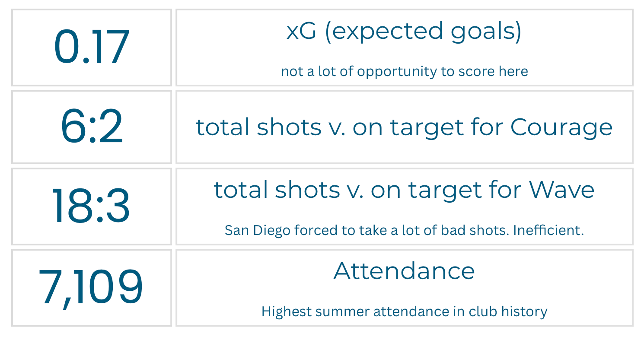644x337 pixels.
Task: Select 'total shots v. on target for Wave' heading
Action: [x=404, y=190]
